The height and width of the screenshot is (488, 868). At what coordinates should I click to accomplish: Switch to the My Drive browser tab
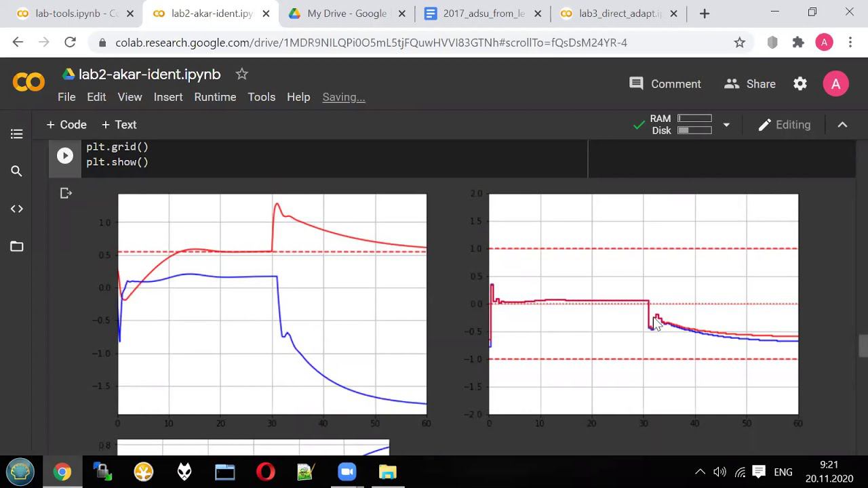(347, 14)
